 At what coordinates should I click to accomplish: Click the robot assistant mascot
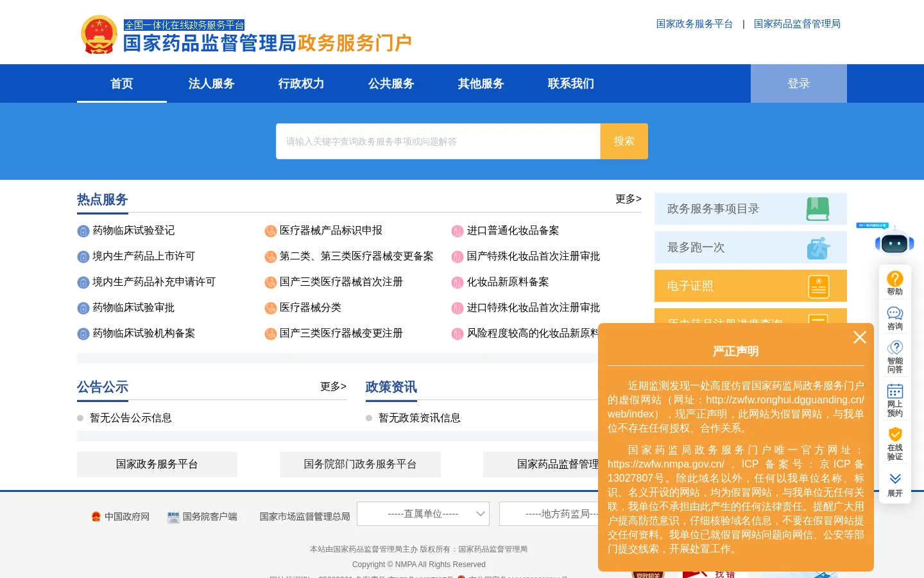(x=894, y=241)
